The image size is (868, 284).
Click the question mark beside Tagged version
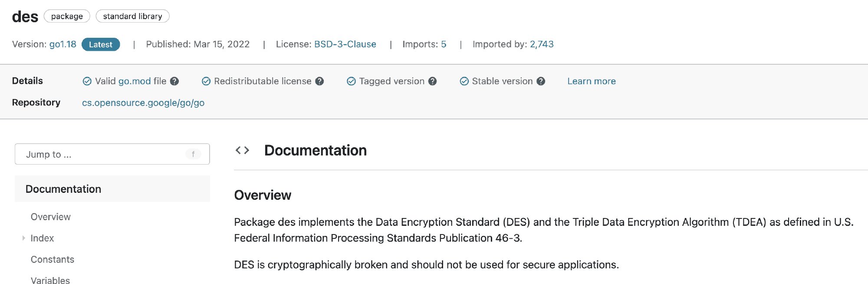[x=432, y=81]
